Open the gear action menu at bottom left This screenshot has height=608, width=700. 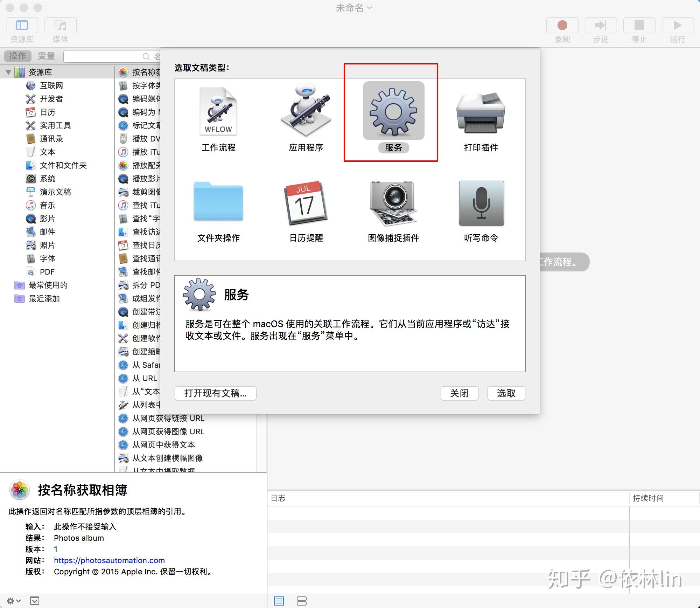[x=12, y=600]
